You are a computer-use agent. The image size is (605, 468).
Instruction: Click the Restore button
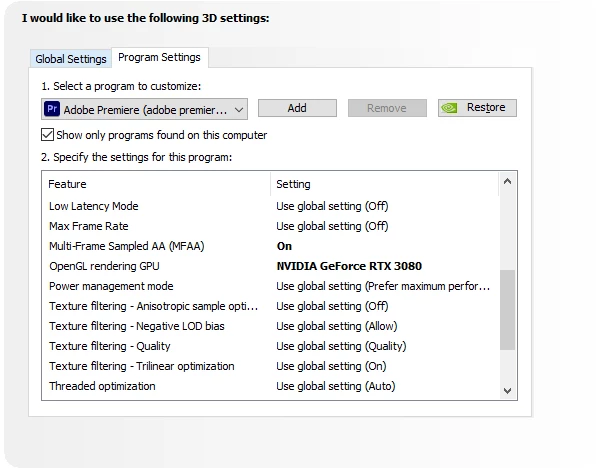pos(477,108)
